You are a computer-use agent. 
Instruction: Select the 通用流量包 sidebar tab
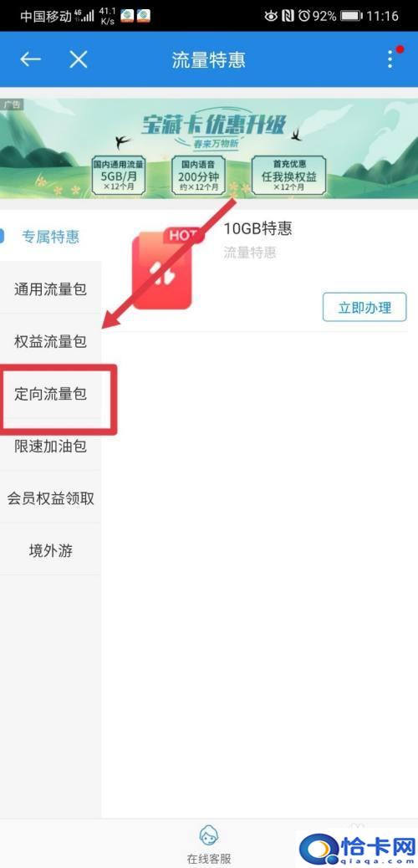pos(50,288)
